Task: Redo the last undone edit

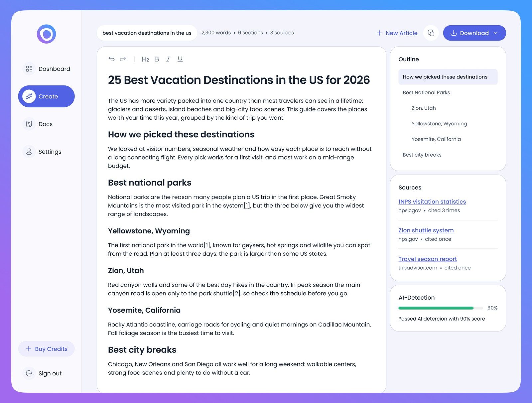Action: (123, 59)
